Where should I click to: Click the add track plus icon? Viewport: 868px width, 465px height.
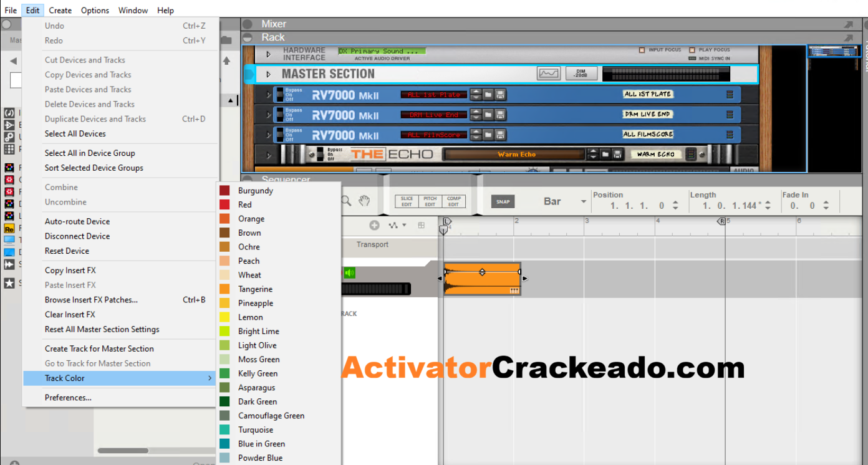click(x=374, y=225)
